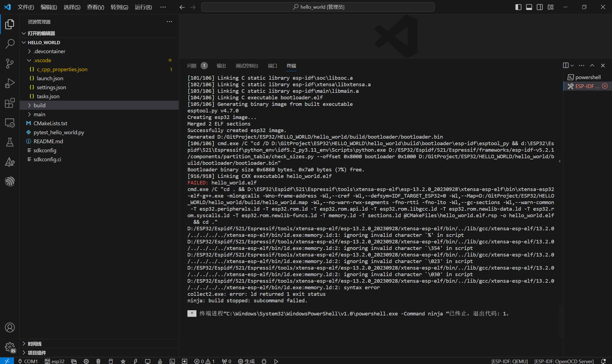Click the ESP-IDF project folder icon in status bar
The height and width of the screenshot is (364, 612).
[74, 361]
